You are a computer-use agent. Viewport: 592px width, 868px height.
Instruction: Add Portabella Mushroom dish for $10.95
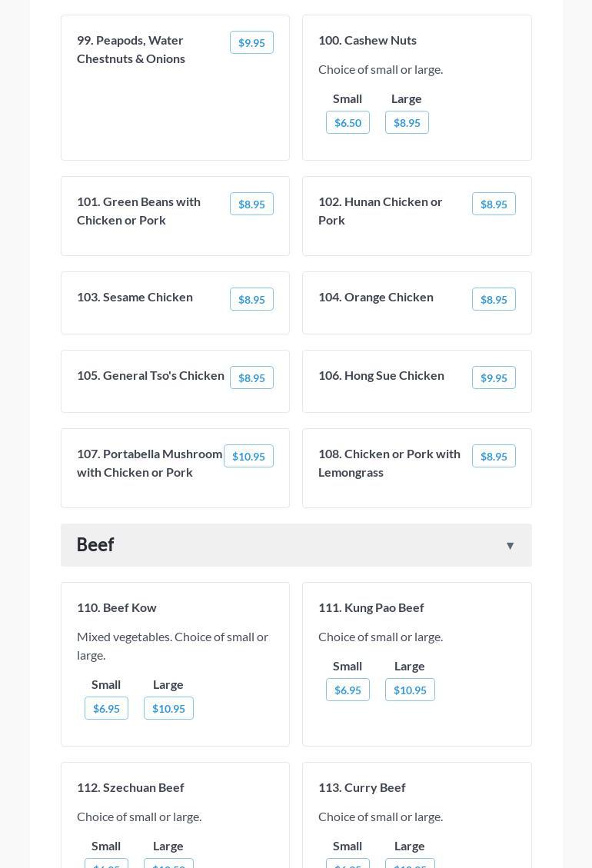click(x=248, y=457)
